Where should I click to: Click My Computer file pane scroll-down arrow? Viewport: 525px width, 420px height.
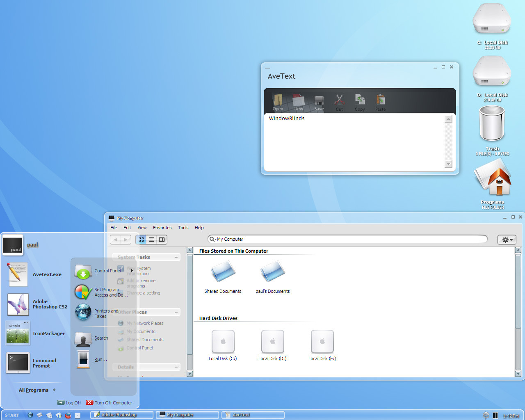(x=518, y=374)
